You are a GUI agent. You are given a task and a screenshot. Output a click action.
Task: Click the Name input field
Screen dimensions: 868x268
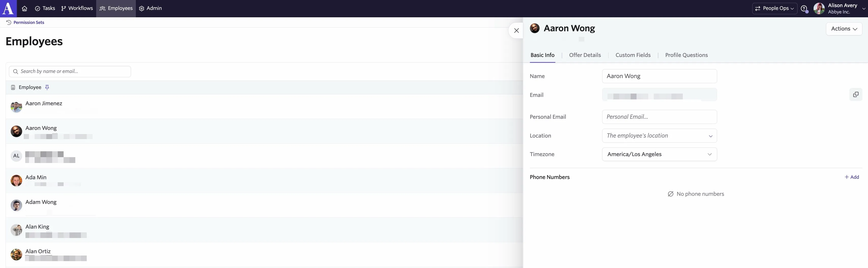[659, 76]
